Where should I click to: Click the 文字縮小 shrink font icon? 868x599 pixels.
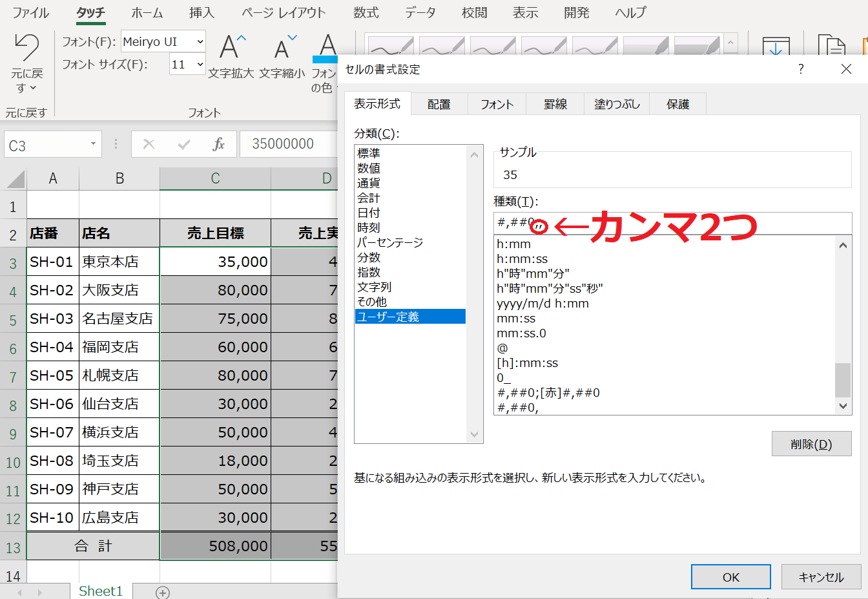(x=283, y=48)
